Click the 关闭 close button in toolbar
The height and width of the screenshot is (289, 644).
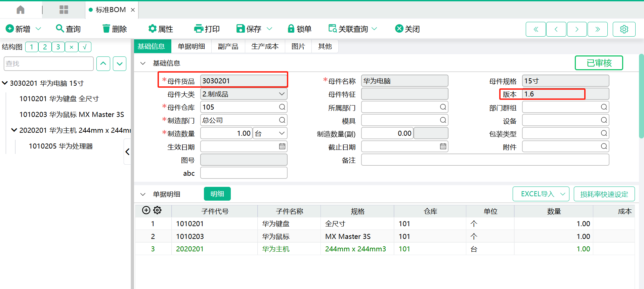(407, 29)
